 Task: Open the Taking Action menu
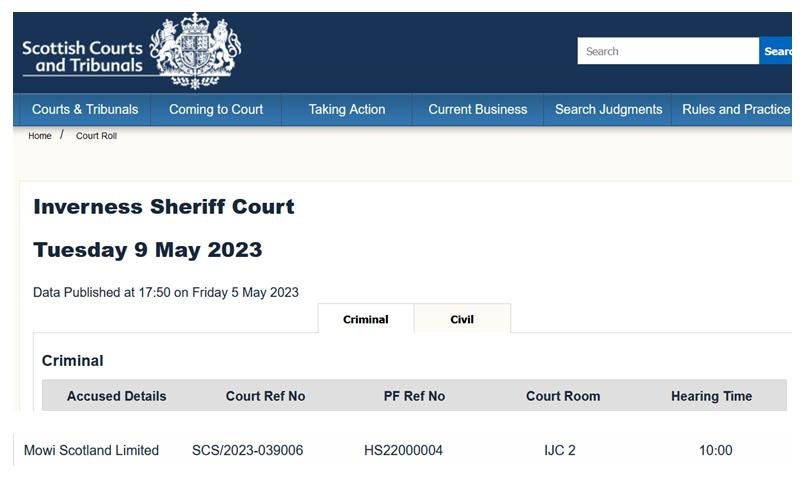[x=347, y=110]
